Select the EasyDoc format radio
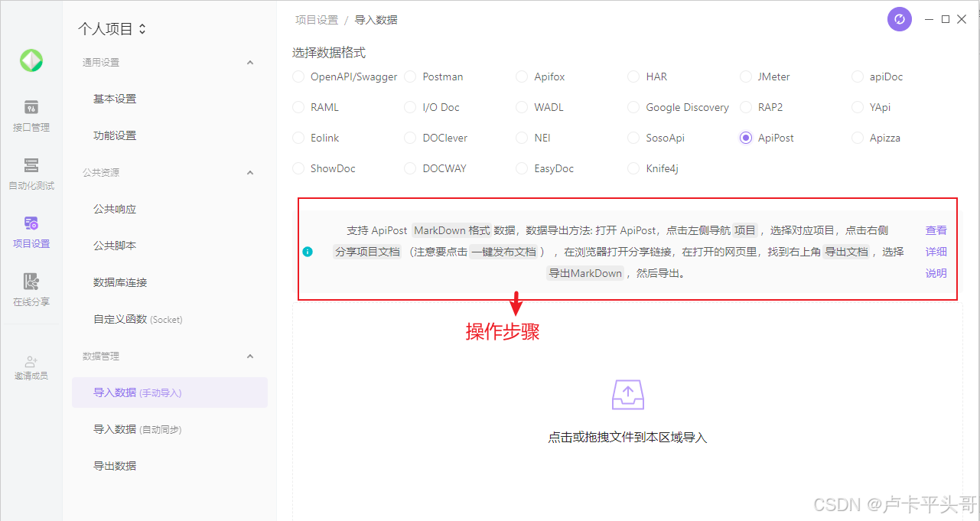The image size is (980, 521). pos(522,168)
